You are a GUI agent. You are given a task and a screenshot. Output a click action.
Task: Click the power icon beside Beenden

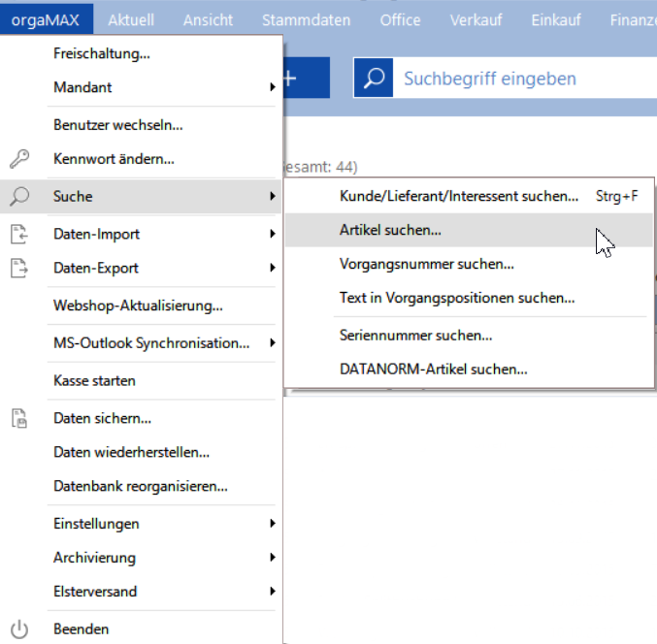coord(19,629)
